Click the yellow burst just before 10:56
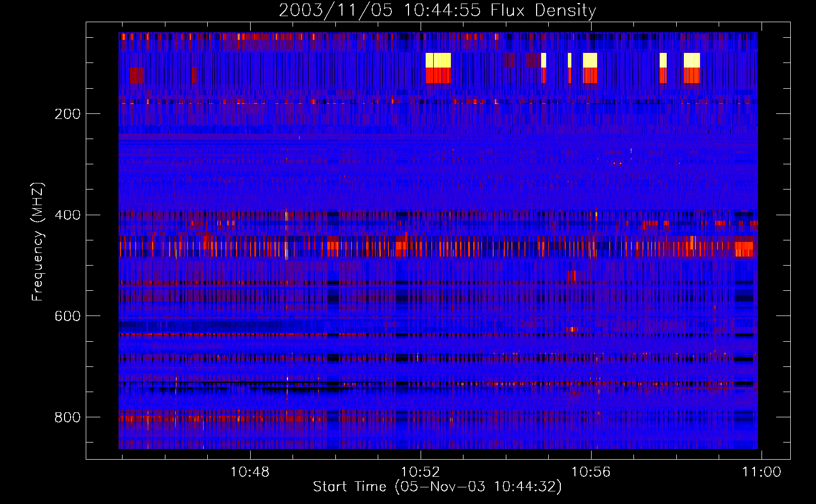 tap(590, 60)
